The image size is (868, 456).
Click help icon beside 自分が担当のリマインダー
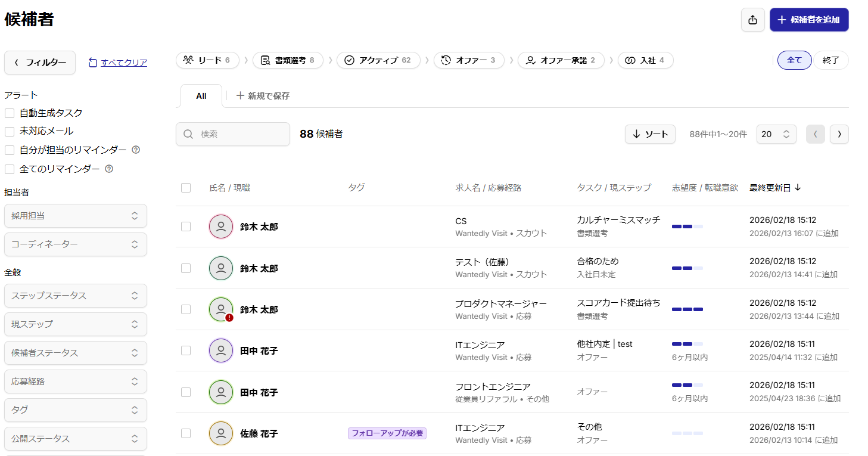click(x=136, y=150)
